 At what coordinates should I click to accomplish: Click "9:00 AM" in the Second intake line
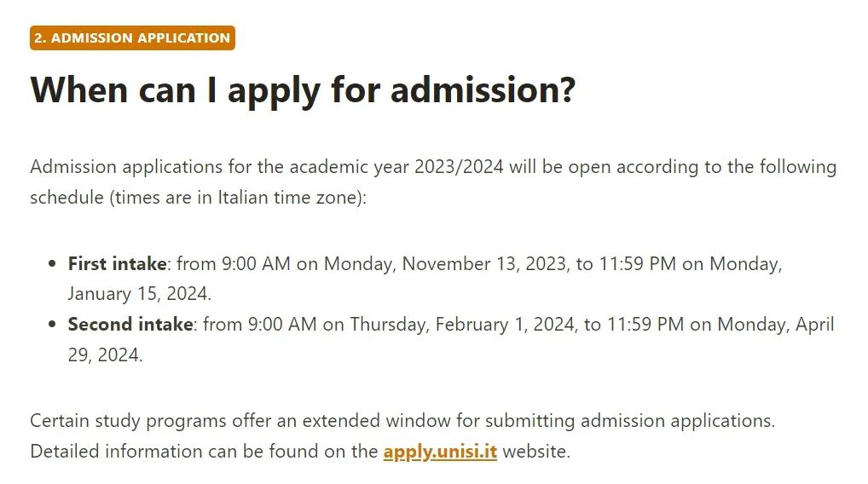coord(281,324)
